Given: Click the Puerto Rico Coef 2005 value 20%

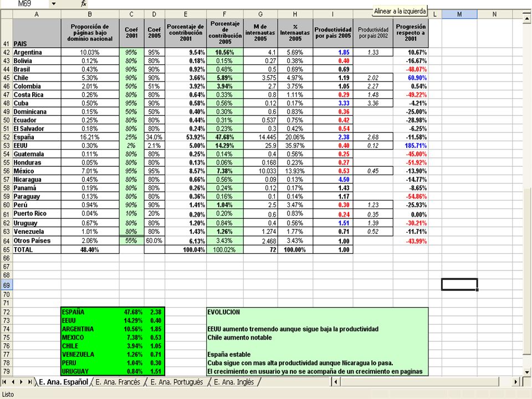Looking at the screenshot, I should 155,213.
